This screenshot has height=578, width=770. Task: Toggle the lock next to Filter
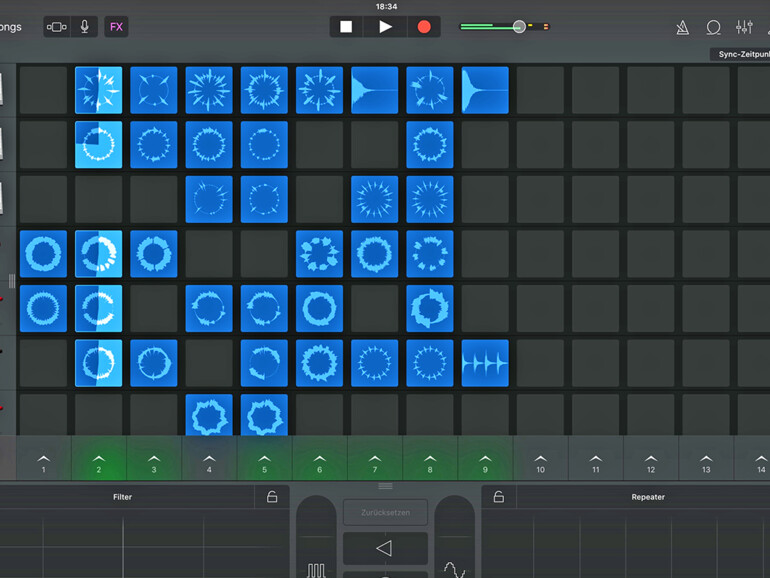(272, 497)
